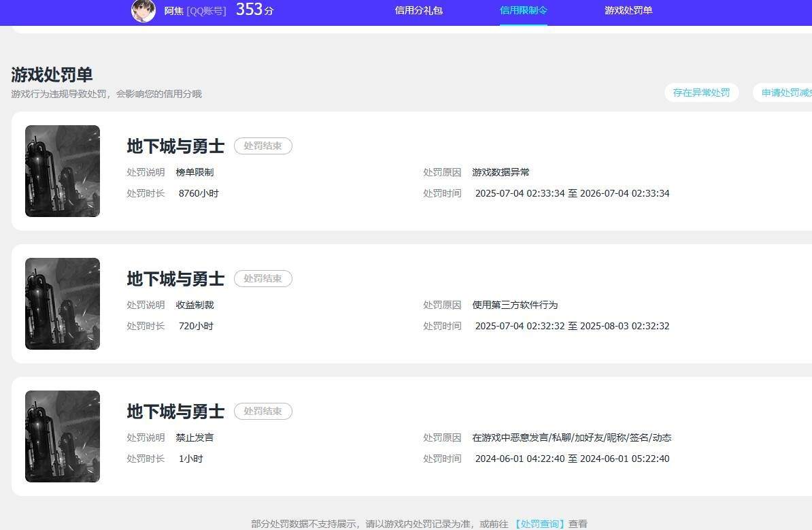Click game thumbnail of 收益制裁 penalty card

coord(63,303)
